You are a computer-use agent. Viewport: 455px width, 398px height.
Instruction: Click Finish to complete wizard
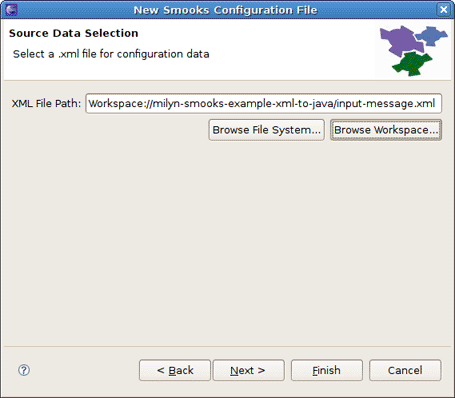(x=327, y=370)
